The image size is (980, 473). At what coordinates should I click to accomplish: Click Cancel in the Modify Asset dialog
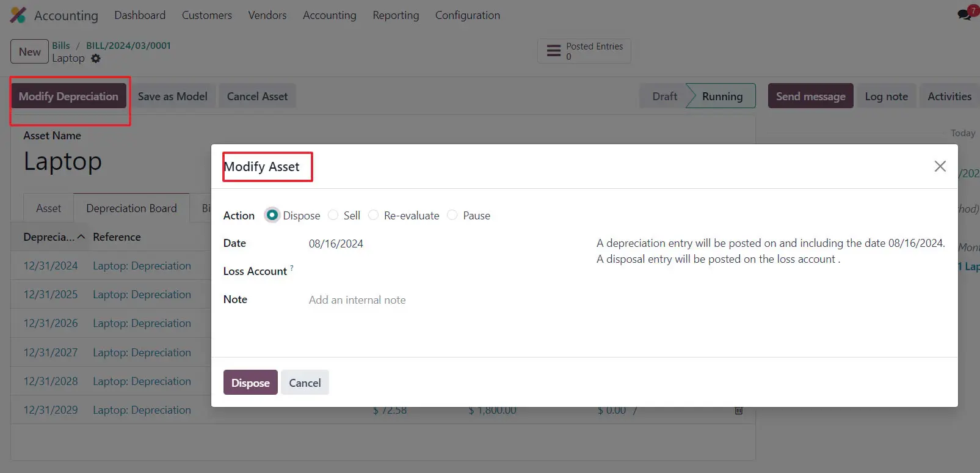(x=305, y=383)
